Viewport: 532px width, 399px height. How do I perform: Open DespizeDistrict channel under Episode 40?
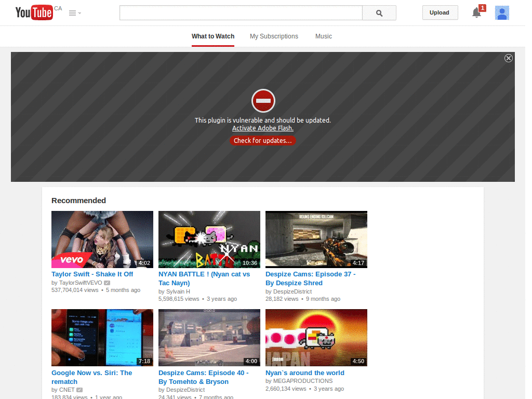pyautogui.click(x=185, y=390)
